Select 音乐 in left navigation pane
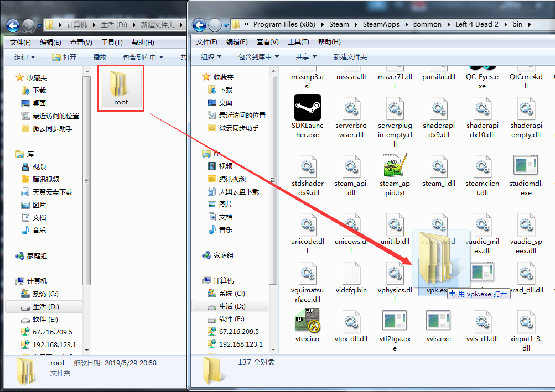The image size is (555, 392). 39,231
